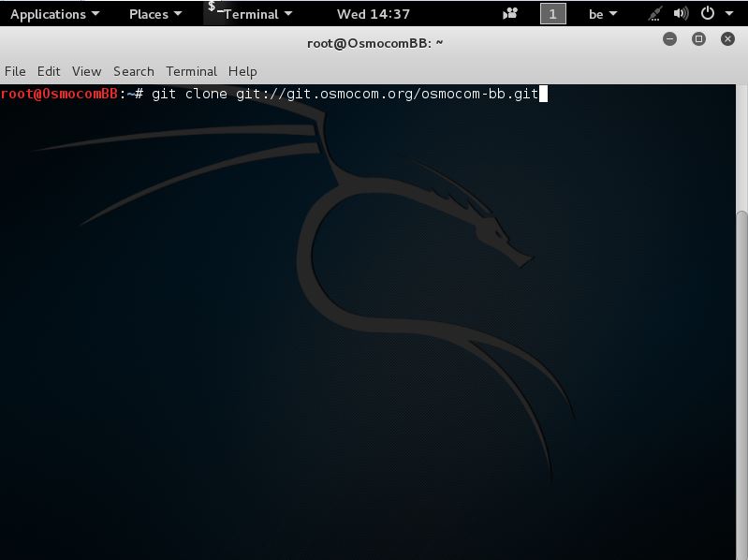Click the root@OsmocomBB window title
The height and width of the screenshot is (560, 748).
(x=375, y=43)
